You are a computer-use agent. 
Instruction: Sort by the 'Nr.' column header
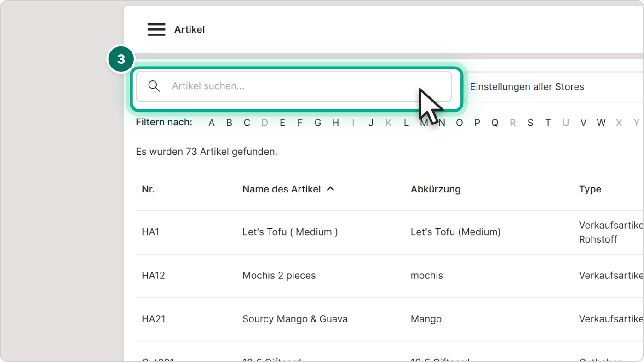[148, 189]
